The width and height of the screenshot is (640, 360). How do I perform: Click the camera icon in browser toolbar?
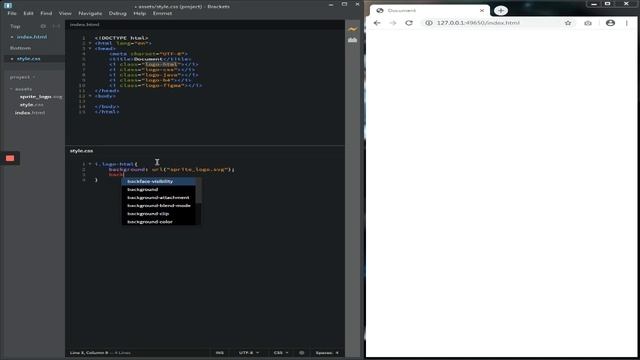(x=588, y=23)
